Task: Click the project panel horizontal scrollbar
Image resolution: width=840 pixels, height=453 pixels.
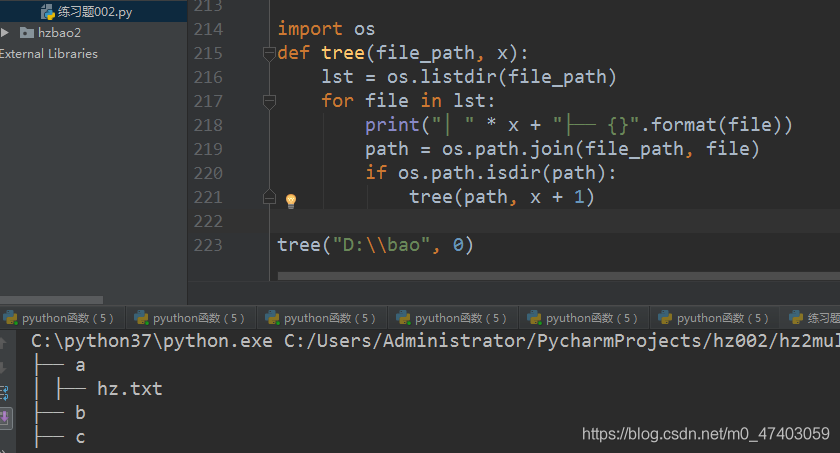Action: point(51,300)
